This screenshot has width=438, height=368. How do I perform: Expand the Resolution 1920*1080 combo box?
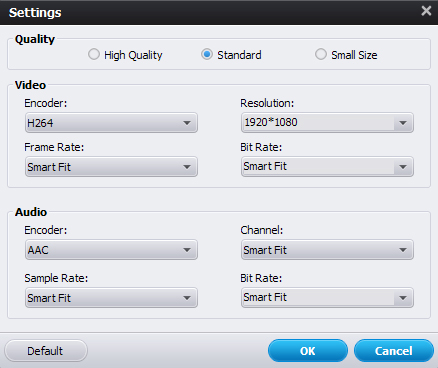pyautogui.click(x=327, y=123)
